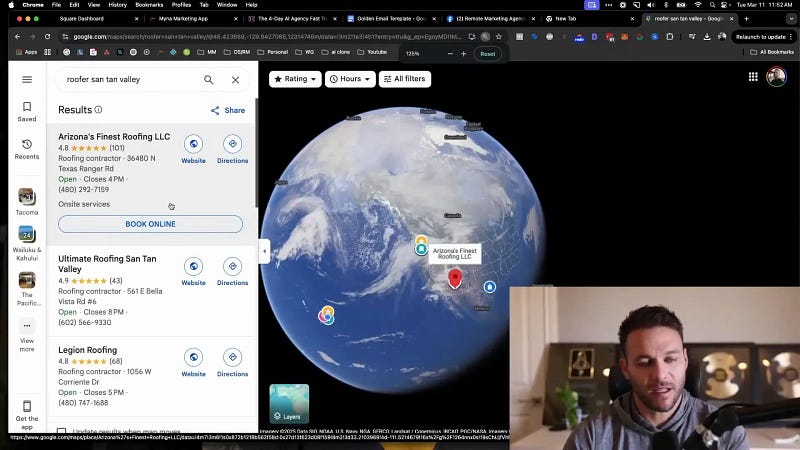Reload the page
800x450 pixels.
pyautogui.click(x=47, y=37)
